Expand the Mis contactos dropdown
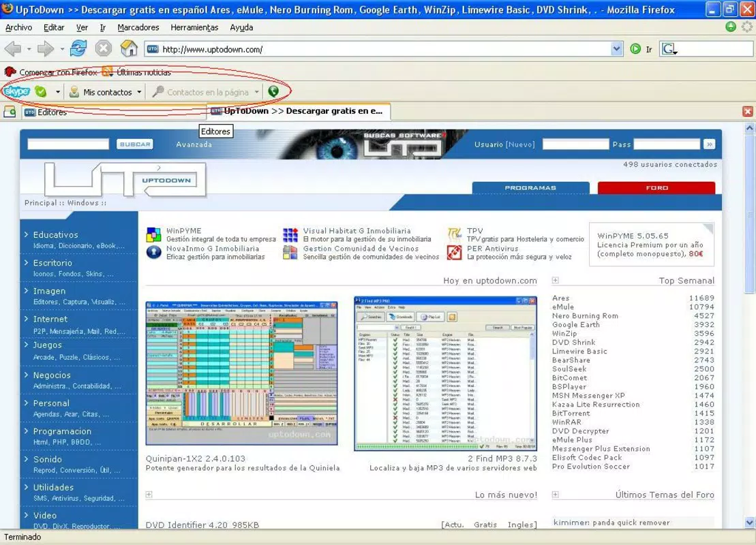 coord(139,91)
